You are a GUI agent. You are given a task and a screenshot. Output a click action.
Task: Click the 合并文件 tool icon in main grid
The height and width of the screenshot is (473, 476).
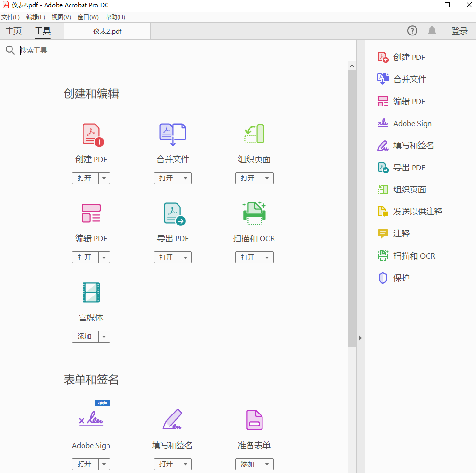173,134
